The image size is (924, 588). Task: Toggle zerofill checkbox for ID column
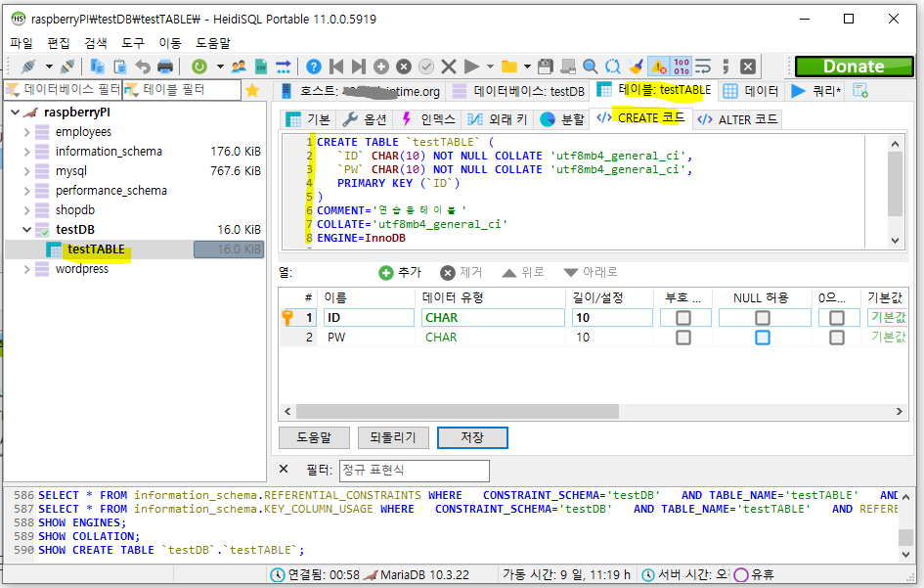tap(836, 318)
